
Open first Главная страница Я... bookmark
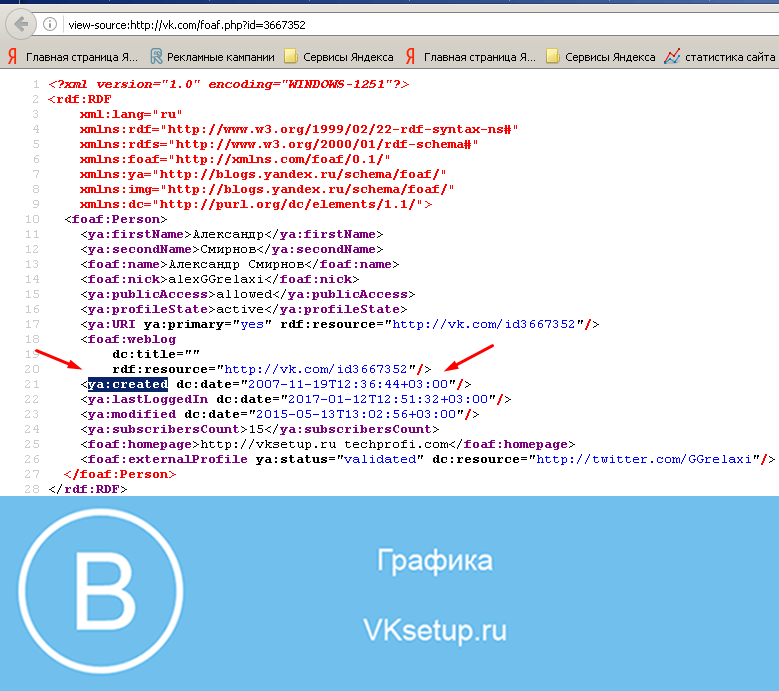tap(73, 57)
